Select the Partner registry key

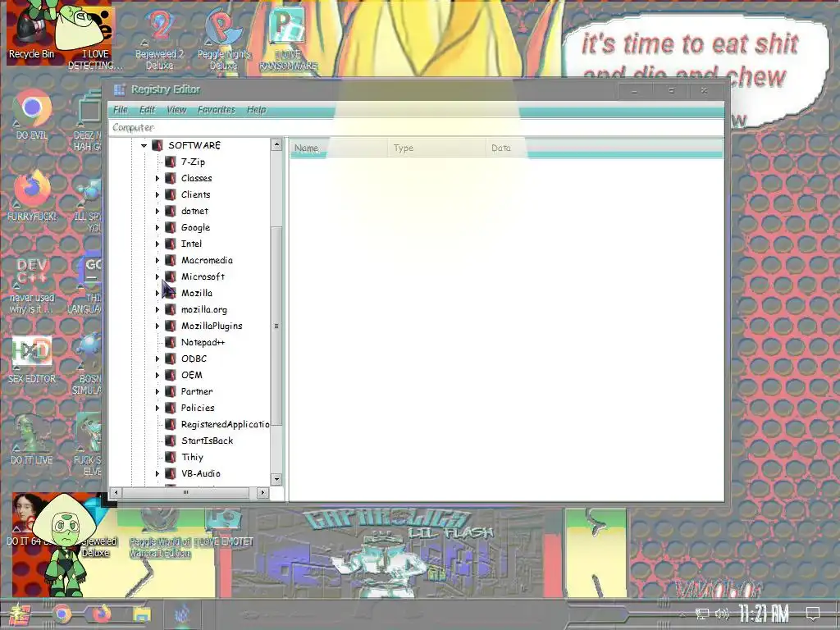[197, 391]
